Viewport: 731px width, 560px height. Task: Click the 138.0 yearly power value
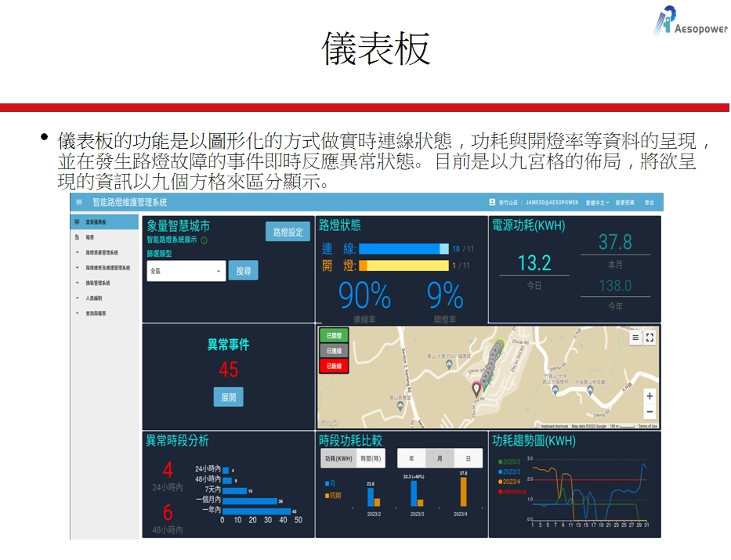pos(615,285)
